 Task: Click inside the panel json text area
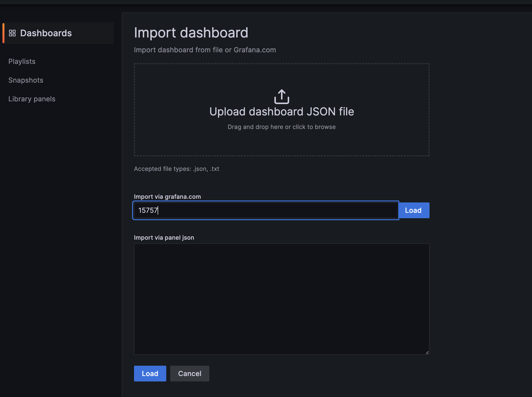click(x=282, y=299)
